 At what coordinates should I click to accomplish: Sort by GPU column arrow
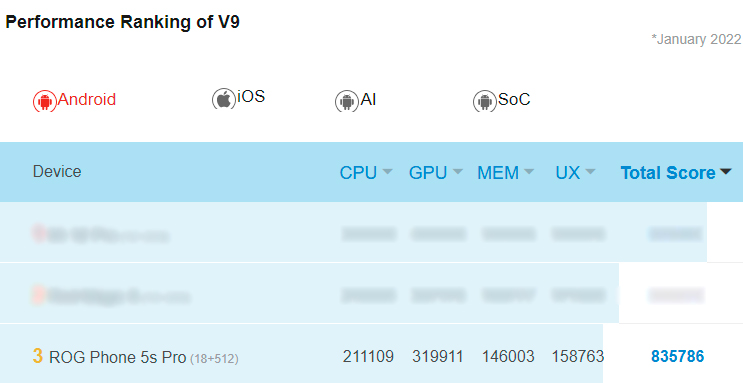[x=457, y=172]
